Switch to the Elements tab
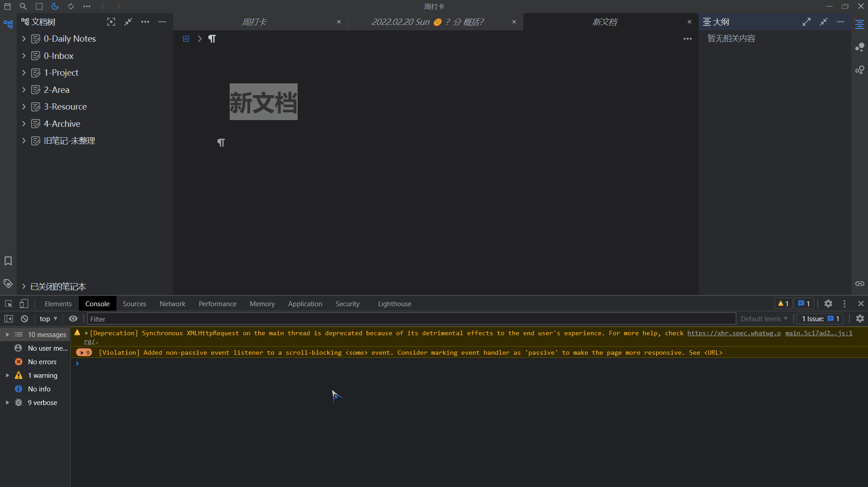This screenshot has height=487, width=868. (58, 304)
